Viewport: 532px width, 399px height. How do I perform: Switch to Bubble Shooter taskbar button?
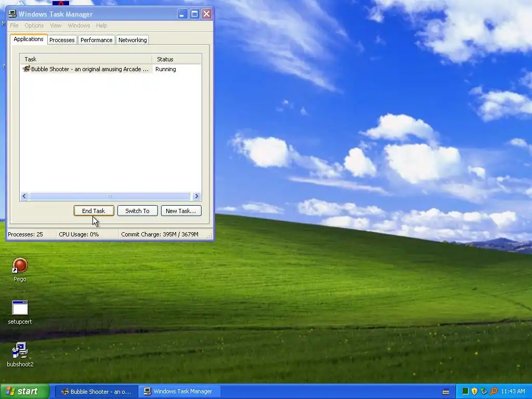point(96,392)
